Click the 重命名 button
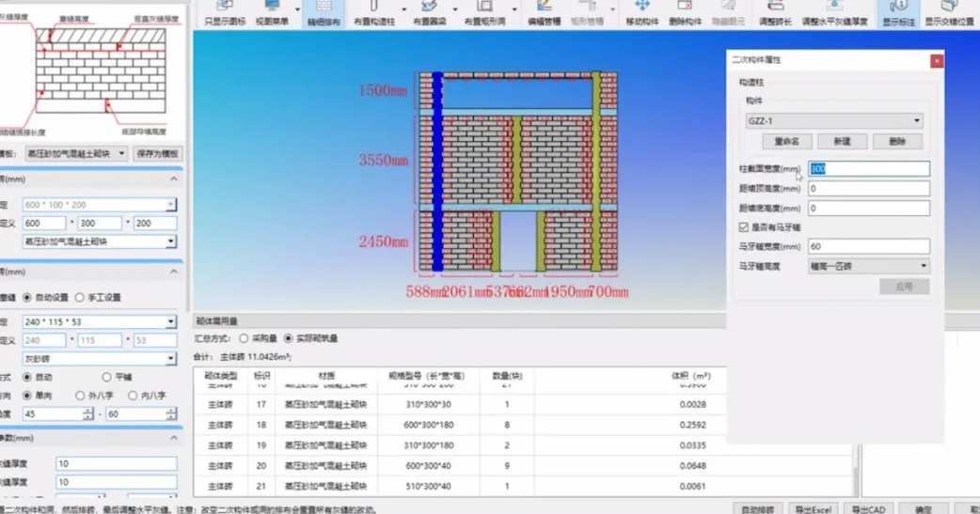Image resolution: width=980 pixels, height=514 pixels. (x=787, y=141)
